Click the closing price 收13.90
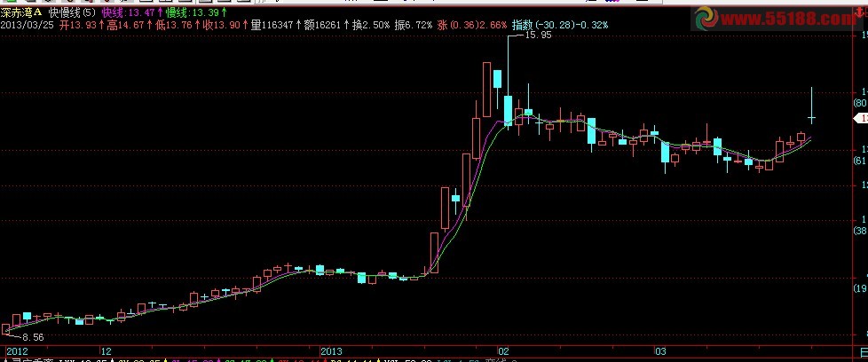Image resolution: width=868 pixels, height=362 pixels. point(221,25)
